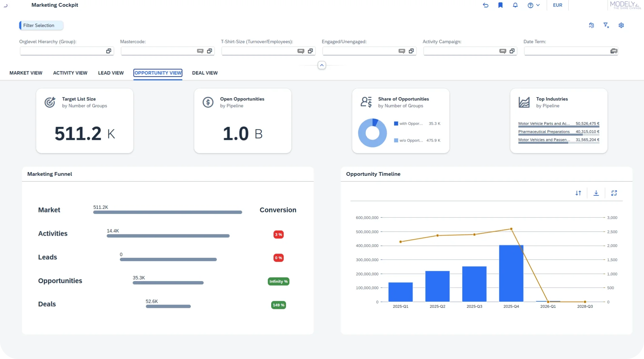Screen dimensions: 644x359
Task: Click the undo arrow icon in header
Action: click(x=485, y=5)
